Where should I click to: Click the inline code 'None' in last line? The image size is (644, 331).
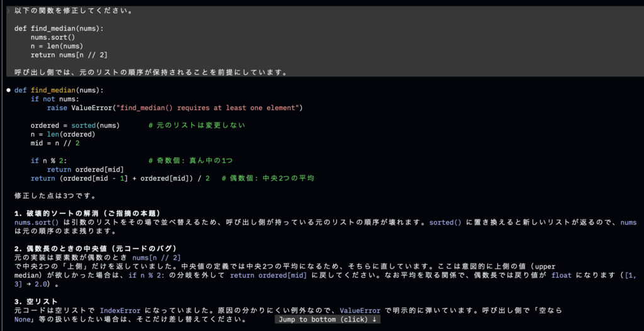[x=22, y=319]
